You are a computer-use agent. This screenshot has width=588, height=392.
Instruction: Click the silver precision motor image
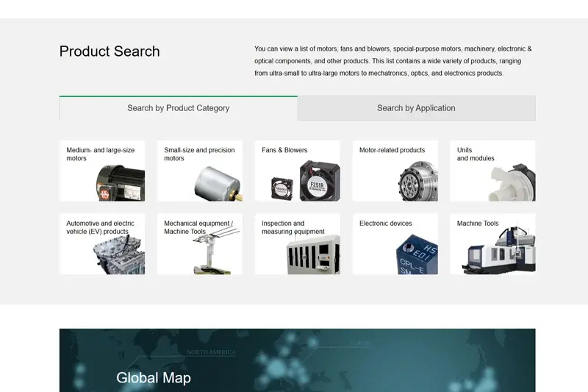point(218,184)
